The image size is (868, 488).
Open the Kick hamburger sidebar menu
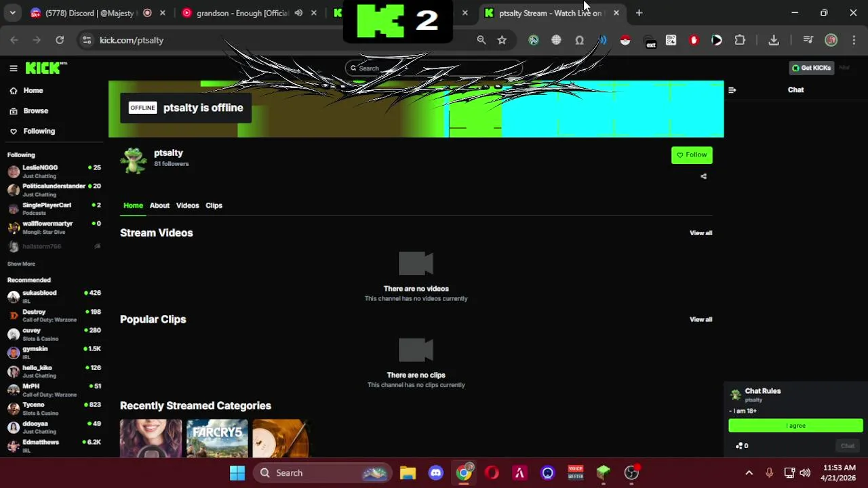[x=13, y=68]
